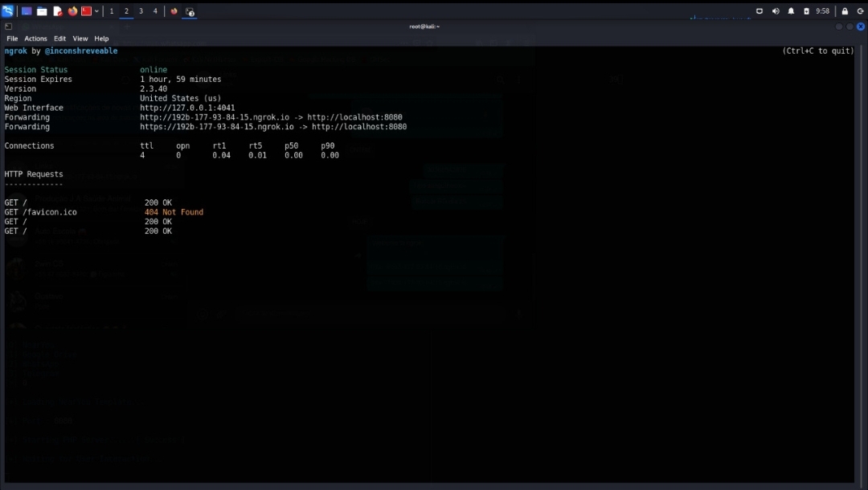
Task: Open the file manager launcher
Action: 42,11
